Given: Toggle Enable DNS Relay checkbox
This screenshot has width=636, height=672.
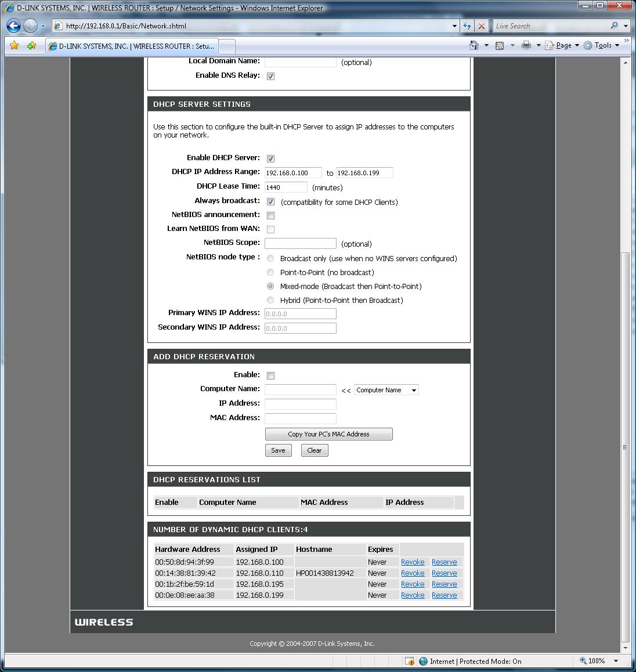Looking at the screenshot, I should (x=270, y=76).
